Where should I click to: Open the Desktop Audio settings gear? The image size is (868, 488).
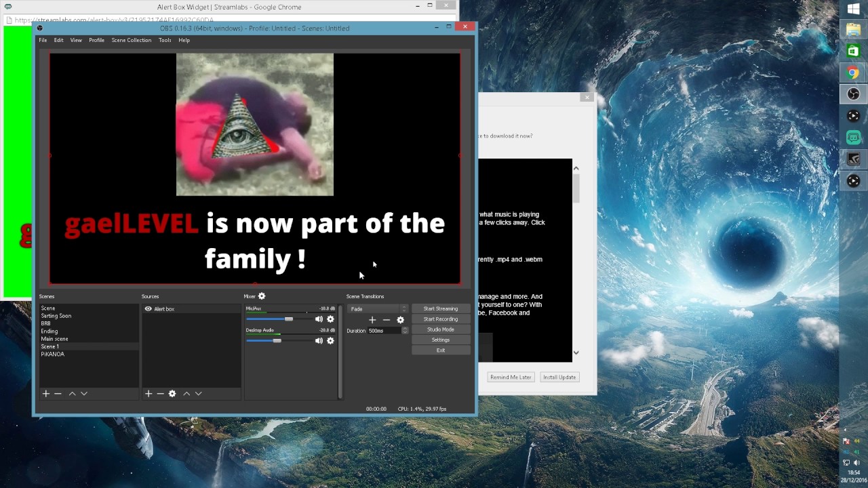click(x=330, y=341)
